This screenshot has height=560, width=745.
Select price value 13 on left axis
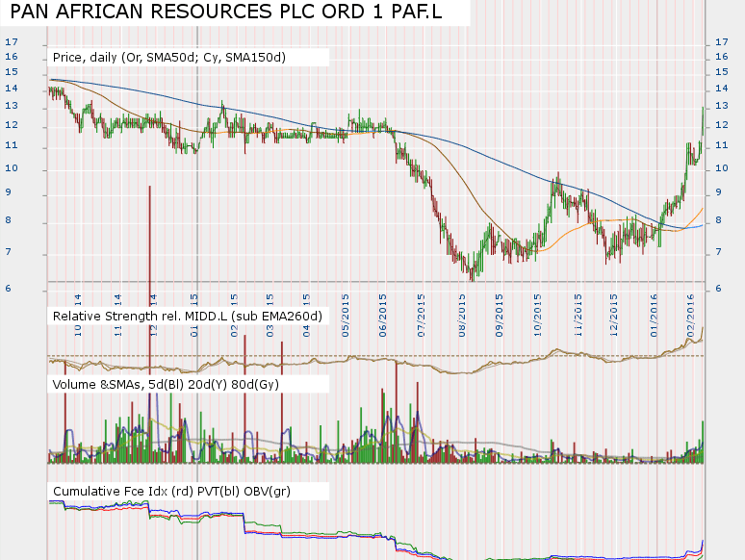click(12, 106)
